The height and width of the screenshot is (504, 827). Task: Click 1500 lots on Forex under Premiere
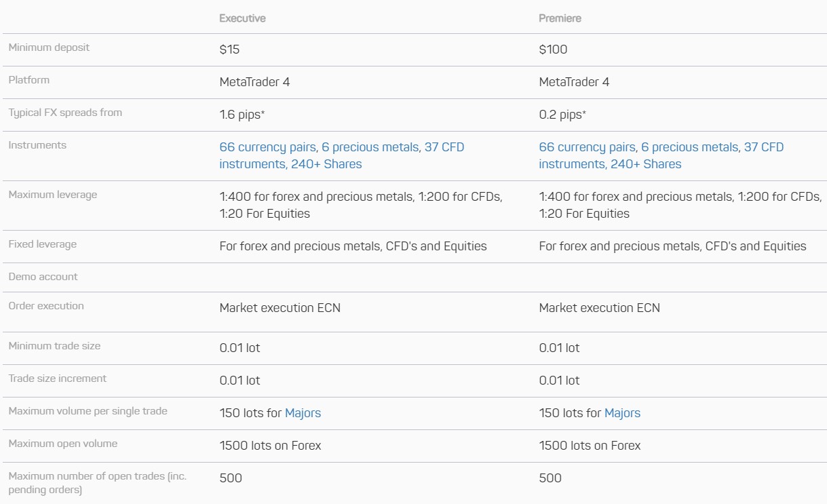click(x=590, y=446)
